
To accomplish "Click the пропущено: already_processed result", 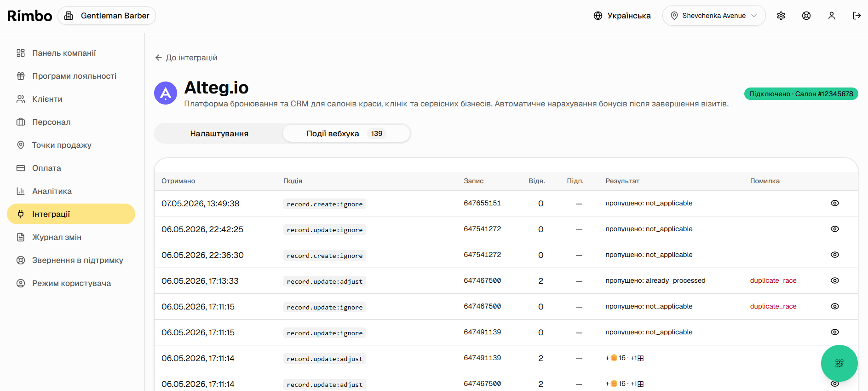I will (655, 280).
